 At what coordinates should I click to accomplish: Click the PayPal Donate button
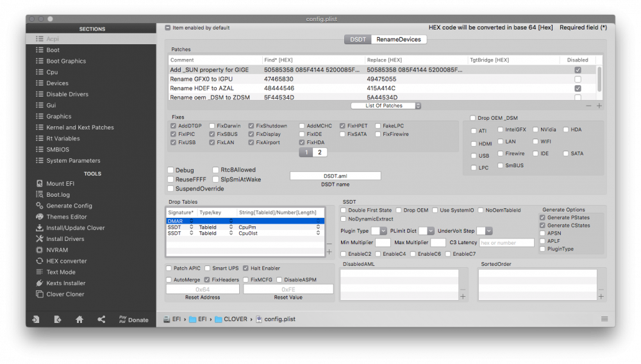point(134,320)
